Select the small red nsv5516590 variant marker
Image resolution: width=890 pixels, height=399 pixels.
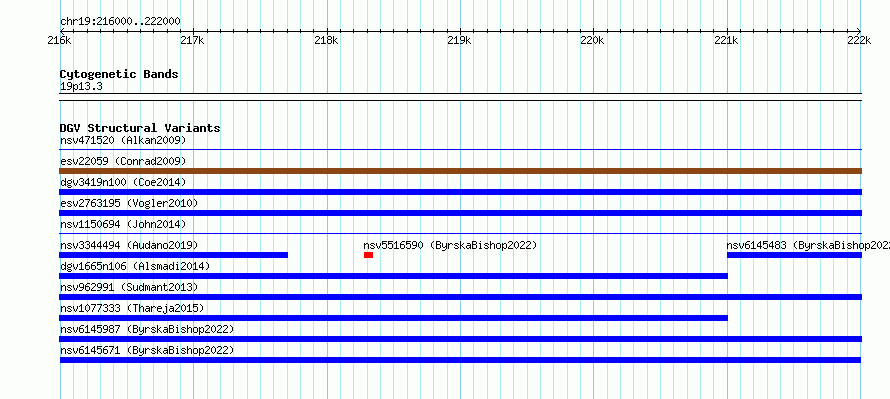tap(368, 255)
